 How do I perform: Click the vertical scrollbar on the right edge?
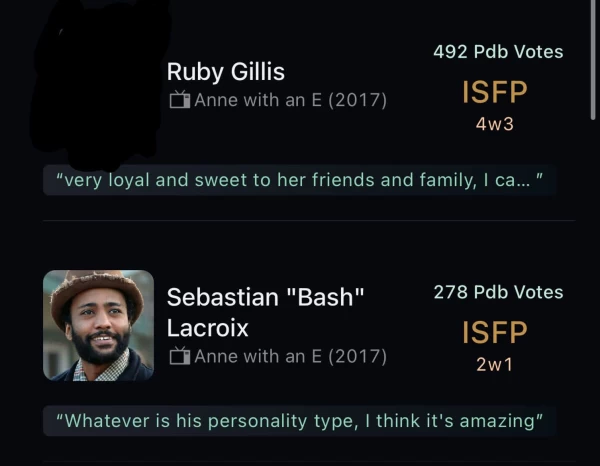[x=595, y=60]
